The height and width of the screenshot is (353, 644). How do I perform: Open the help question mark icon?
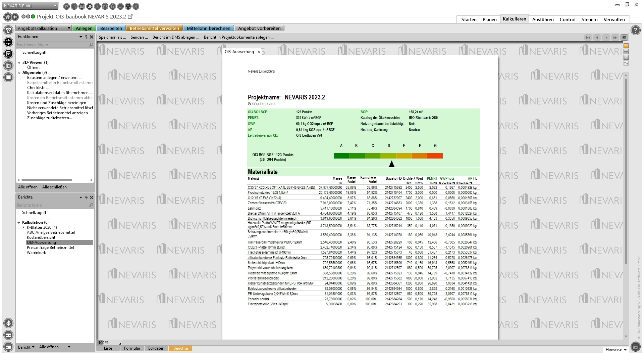tap(635, 30)
